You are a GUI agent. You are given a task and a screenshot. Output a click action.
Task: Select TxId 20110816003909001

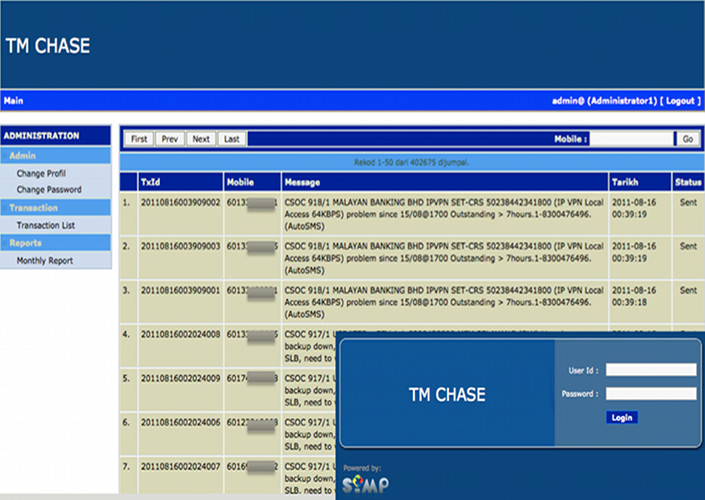[x=181, y=290]
